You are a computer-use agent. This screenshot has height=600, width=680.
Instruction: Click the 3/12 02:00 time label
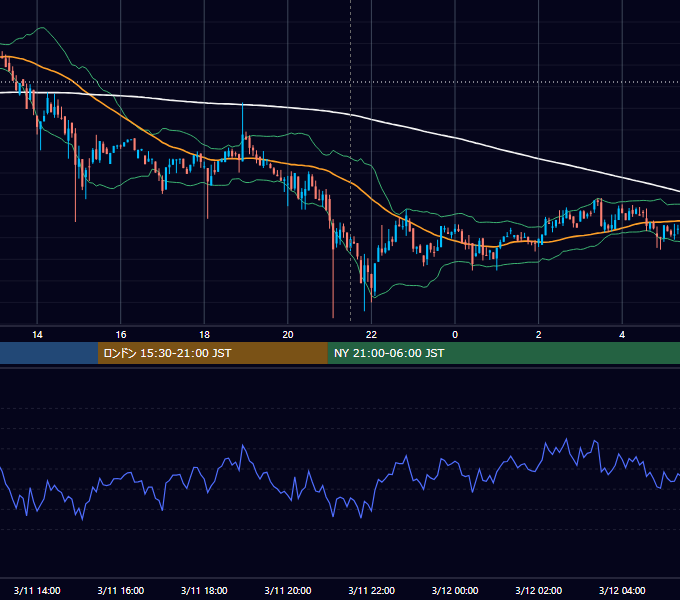pyautogui.click(x=539, y=590)
